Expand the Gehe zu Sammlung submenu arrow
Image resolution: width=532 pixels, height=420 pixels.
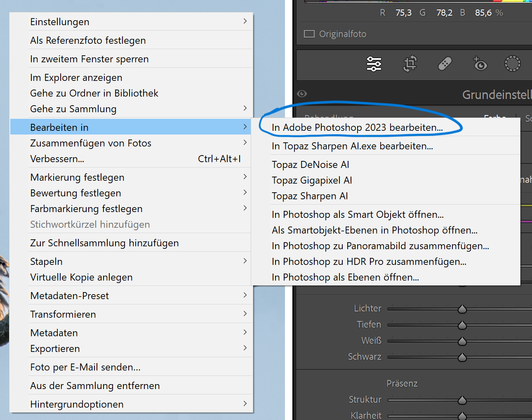[x=245, y=108]
